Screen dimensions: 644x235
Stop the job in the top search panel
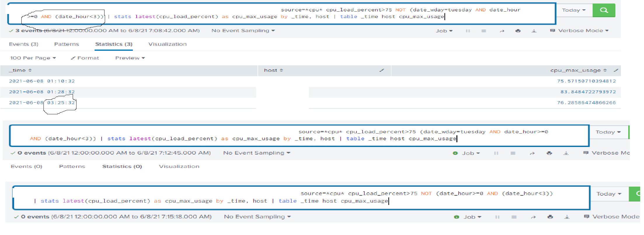click(x=484, y=31)
